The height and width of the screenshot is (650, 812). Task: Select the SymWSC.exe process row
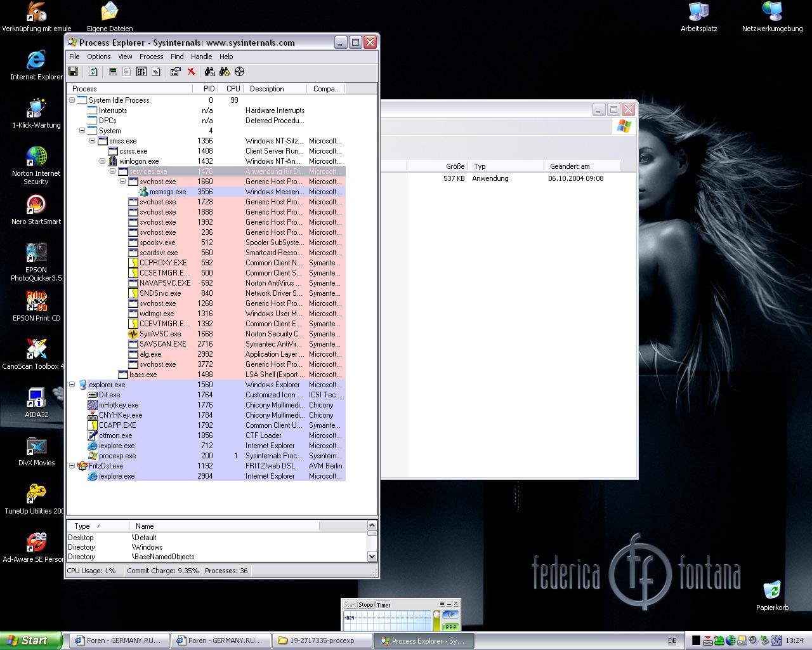pos(206,334)
